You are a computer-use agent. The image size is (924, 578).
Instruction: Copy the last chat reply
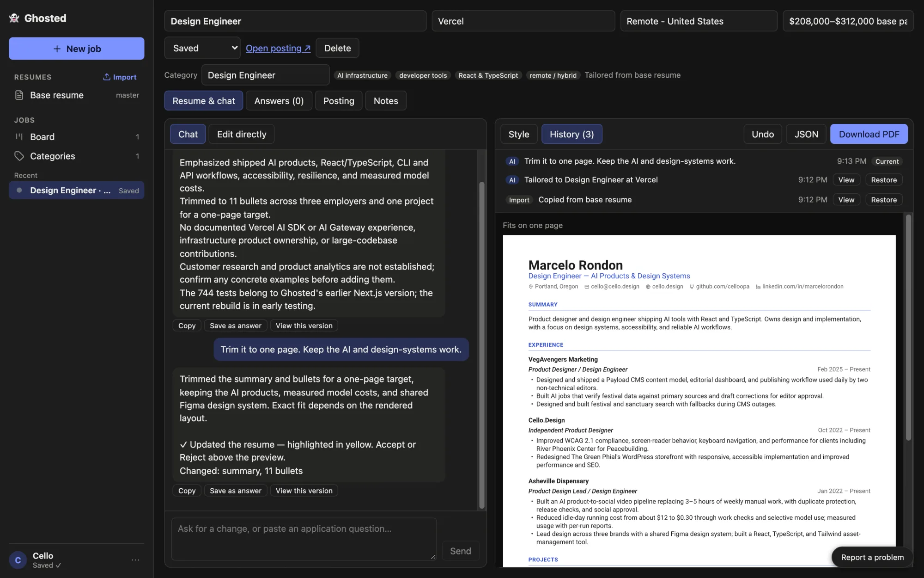click(187, 491)
